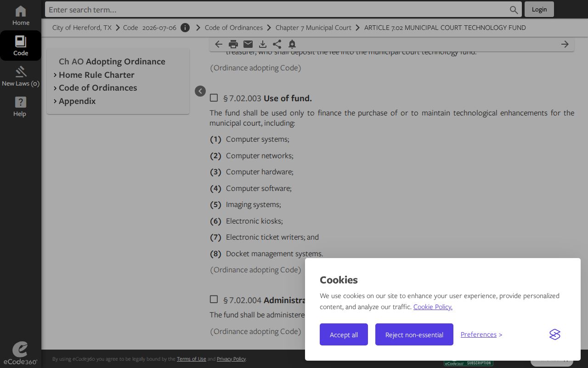This screenshot has height=368, width=588.
Task: Click the cookie consent provider logo
Action: [x=555, y=334]
